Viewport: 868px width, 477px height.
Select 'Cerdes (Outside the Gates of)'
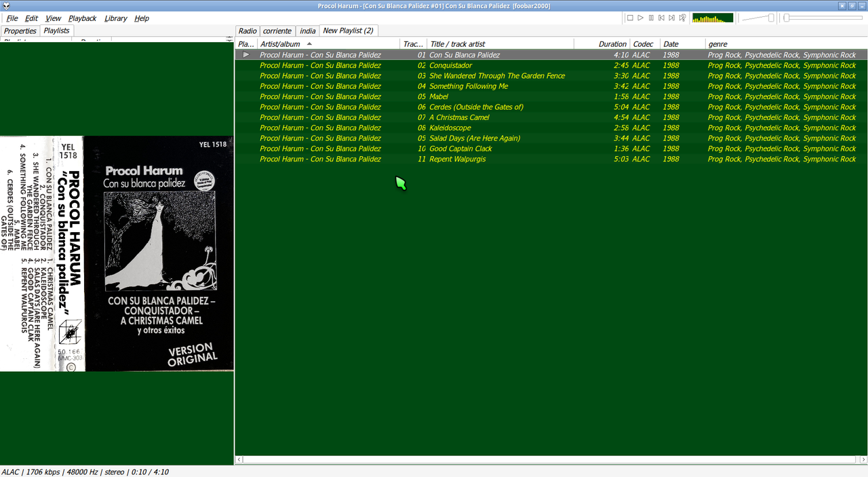click(x=476, y=107)
